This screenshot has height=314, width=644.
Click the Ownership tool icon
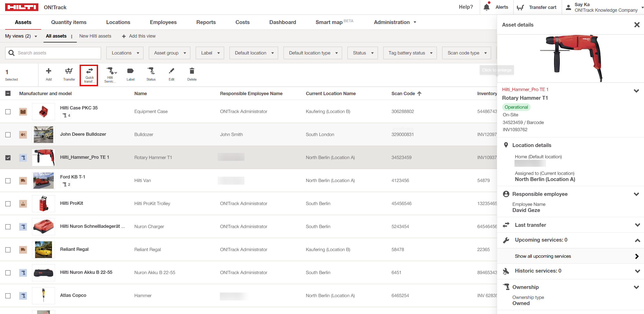(x=506, y=287)
